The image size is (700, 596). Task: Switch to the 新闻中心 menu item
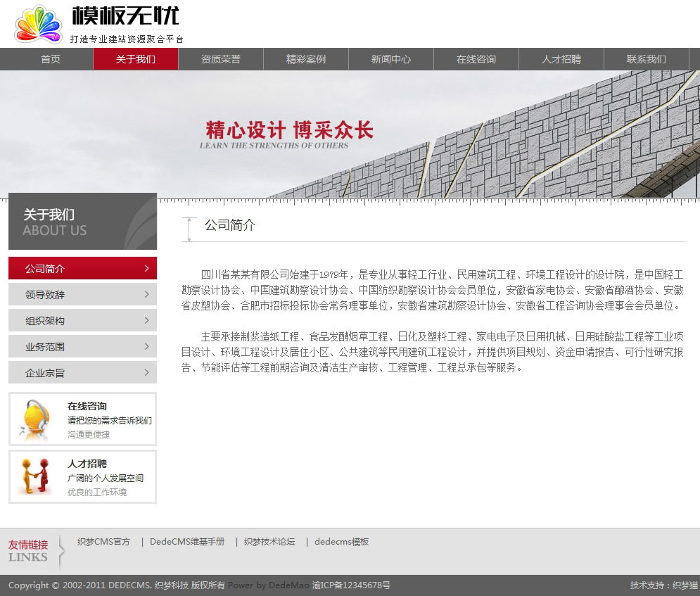click(x=391, y=59)
